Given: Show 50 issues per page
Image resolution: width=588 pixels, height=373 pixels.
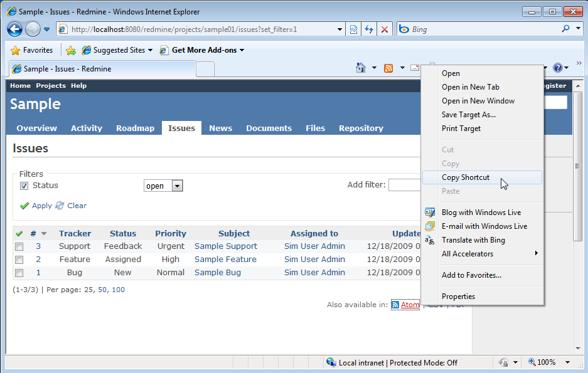Looking at the screenshot, I should tap(102, 290).
